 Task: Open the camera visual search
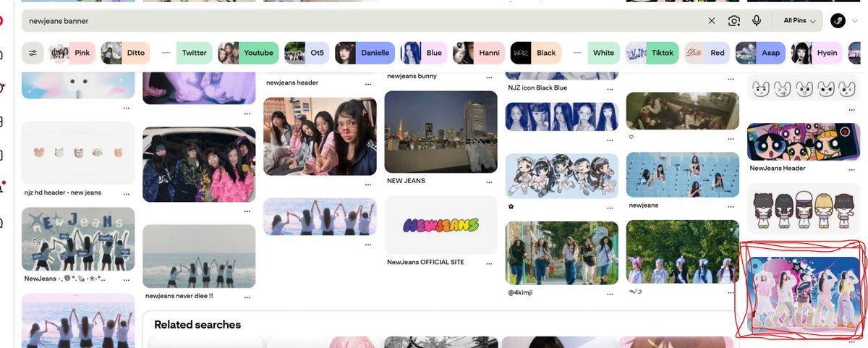point(734,21)
